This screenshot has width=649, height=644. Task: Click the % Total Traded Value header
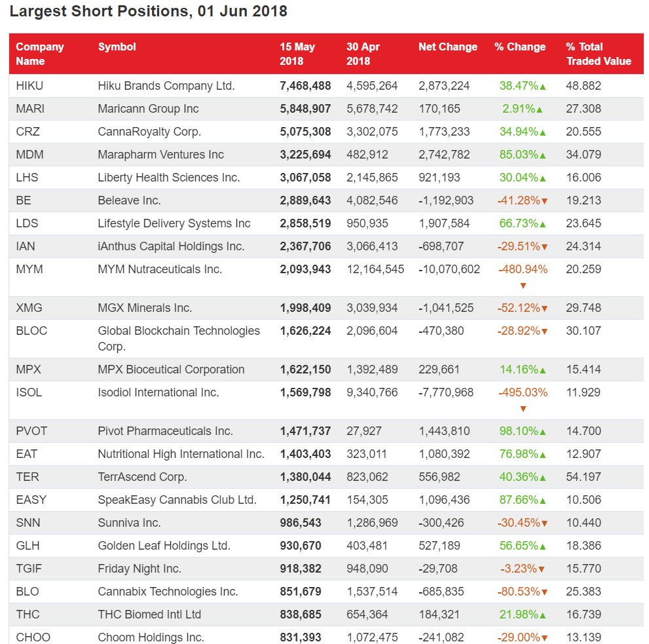point(599,54)
